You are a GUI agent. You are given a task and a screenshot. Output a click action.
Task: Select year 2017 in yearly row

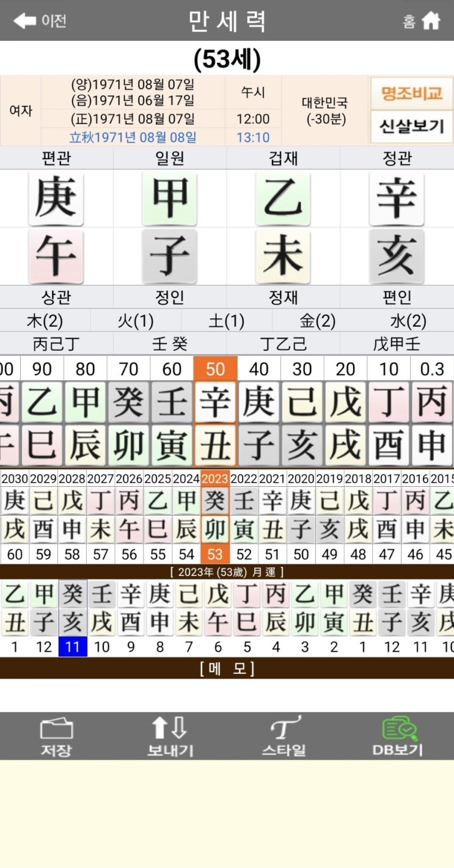pos(387,517)
